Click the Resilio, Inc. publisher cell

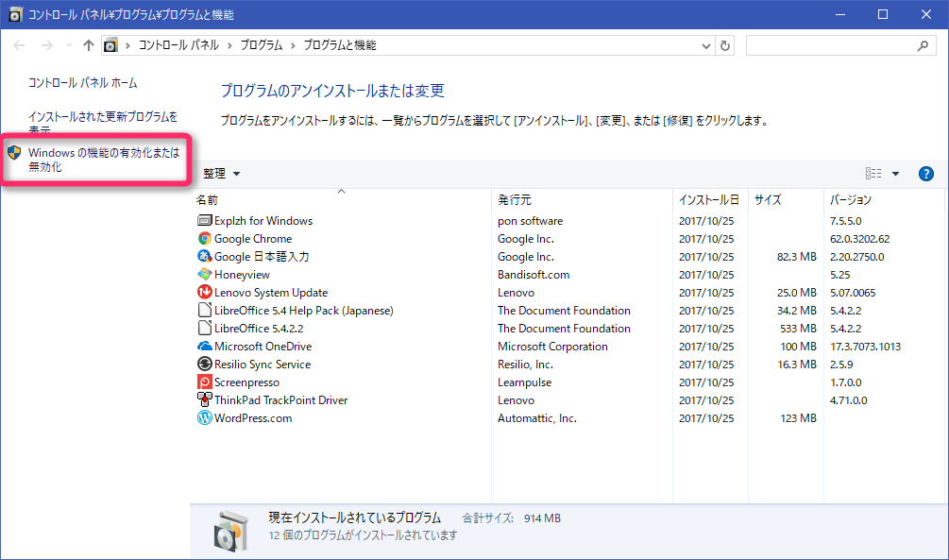[525, 364]
